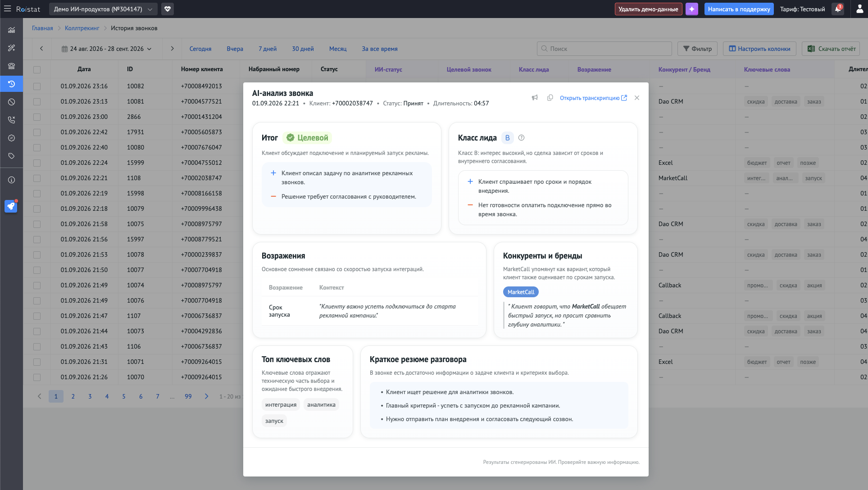Click Написать в поддержку button

(x=739, y=9)
